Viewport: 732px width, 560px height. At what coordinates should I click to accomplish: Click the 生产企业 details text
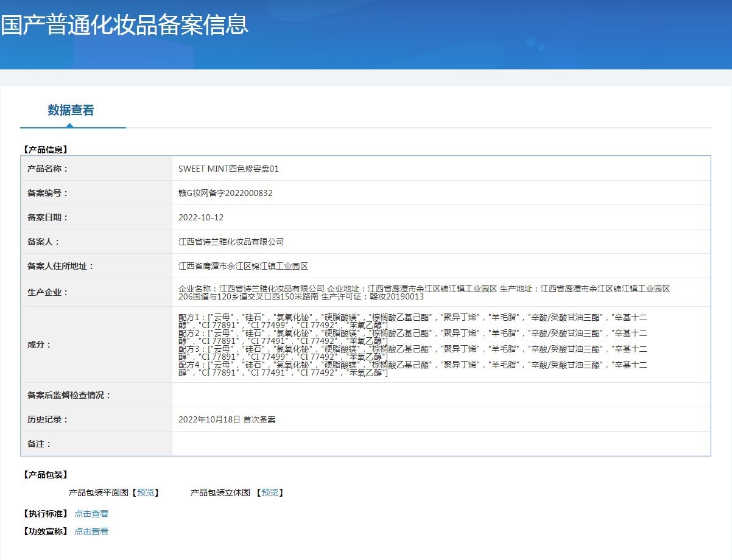tap(424, 292)
